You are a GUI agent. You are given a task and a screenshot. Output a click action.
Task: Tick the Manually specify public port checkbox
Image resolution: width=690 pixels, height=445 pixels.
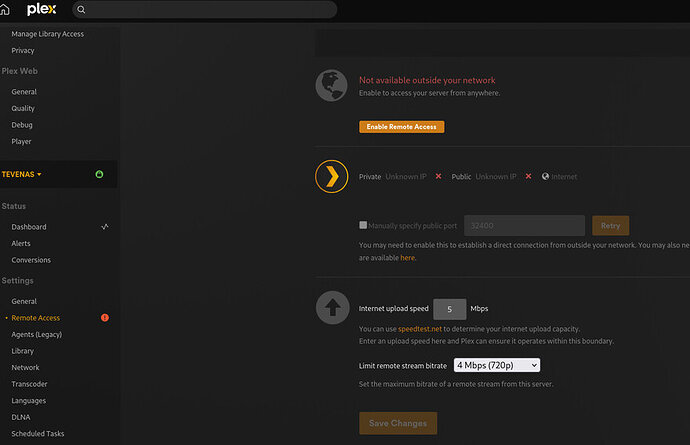click(363, 225)
